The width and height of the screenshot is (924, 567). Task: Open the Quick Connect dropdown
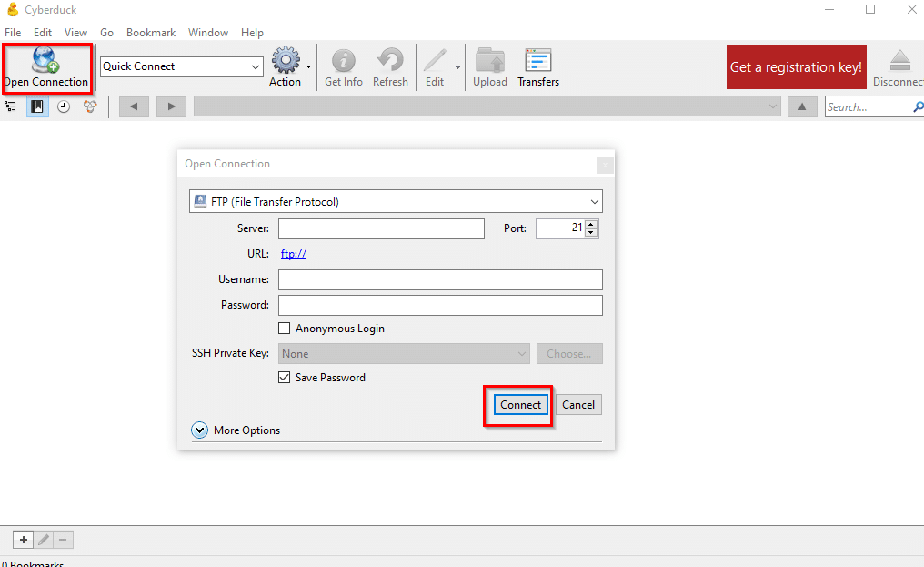(x=256, y=66)
